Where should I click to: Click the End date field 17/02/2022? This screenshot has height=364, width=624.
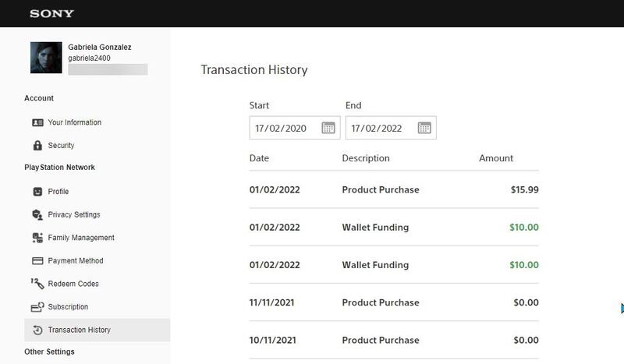point(380,128)
